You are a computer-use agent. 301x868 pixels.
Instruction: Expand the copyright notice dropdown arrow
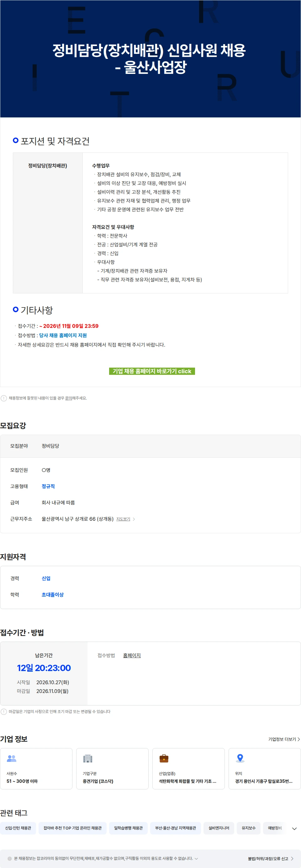(x=196, y=858)
